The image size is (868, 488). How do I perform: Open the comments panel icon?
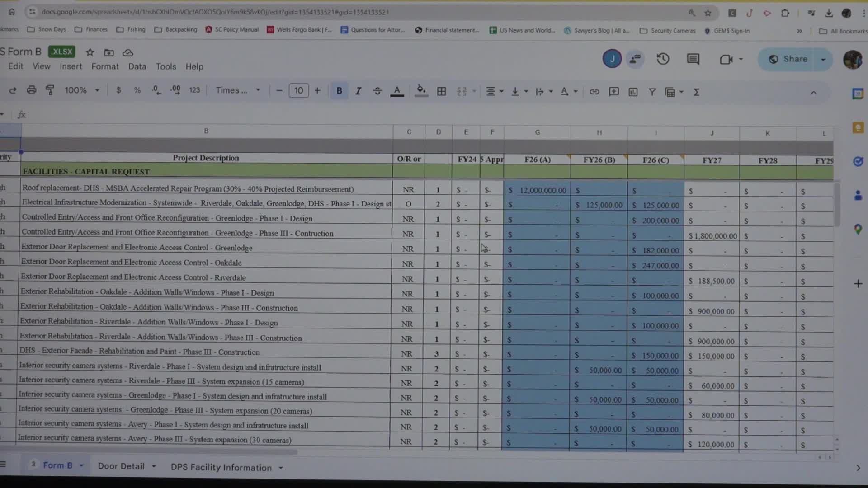click(x=693, y=59)
